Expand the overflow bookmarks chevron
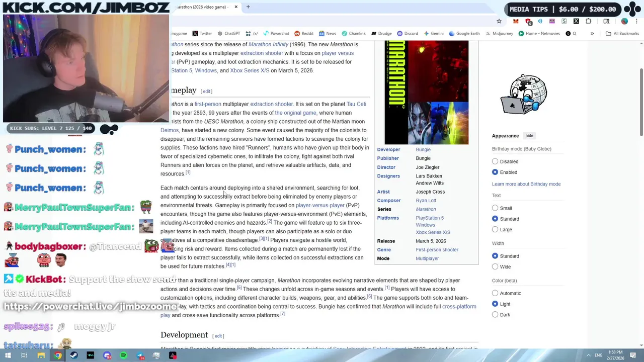Screen dimensions: 644x362 [x=592, y=34]
